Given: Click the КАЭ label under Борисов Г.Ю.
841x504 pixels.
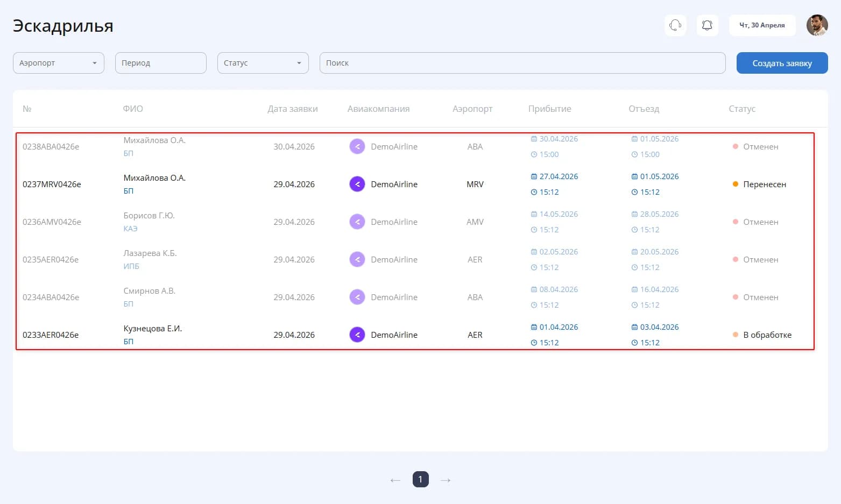Looking at the screenshot, I should (130, 229).
